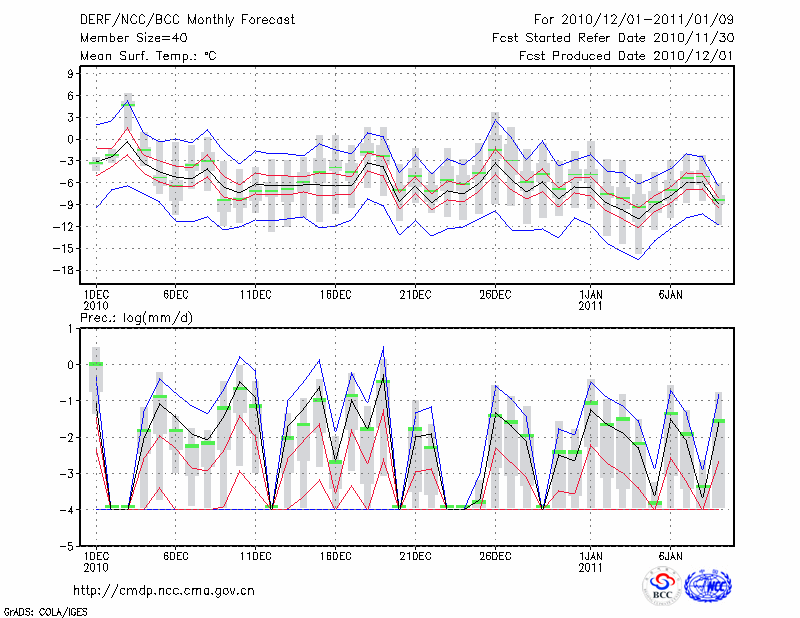Click the blue NCC globe logo
This screenshot has width=800, height=618.
(708, 586)
